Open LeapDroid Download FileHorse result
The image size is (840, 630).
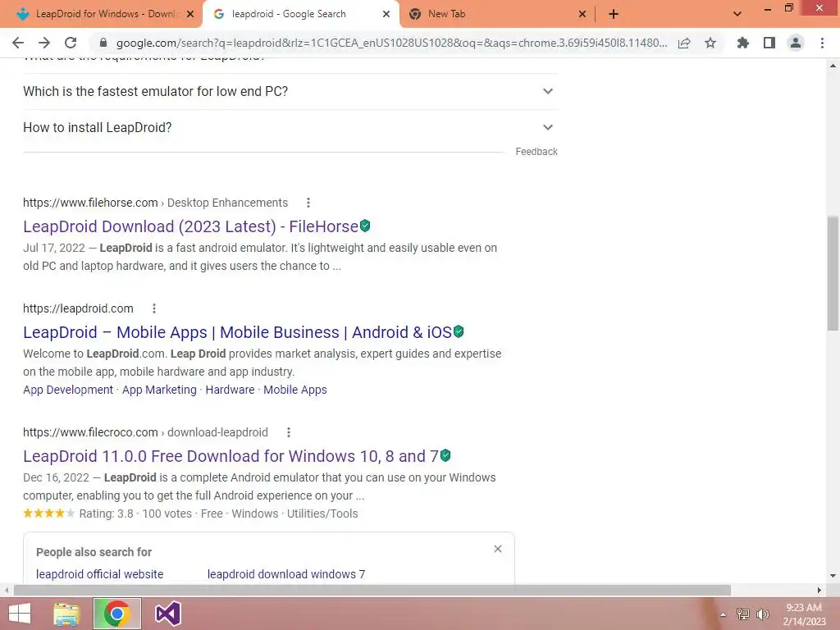point(190,226)
